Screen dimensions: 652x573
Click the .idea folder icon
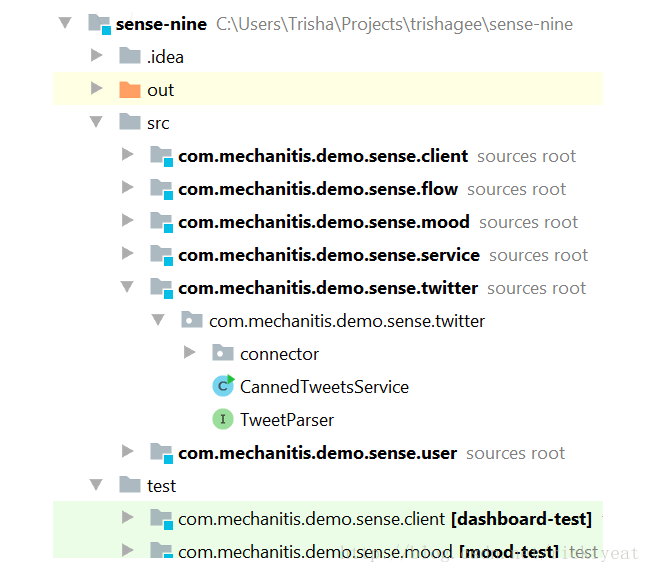coord(130,57)
